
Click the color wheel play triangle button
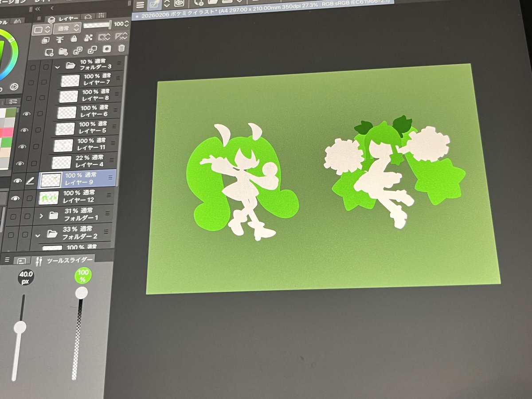pyautogui.click(x=13, y=87)
